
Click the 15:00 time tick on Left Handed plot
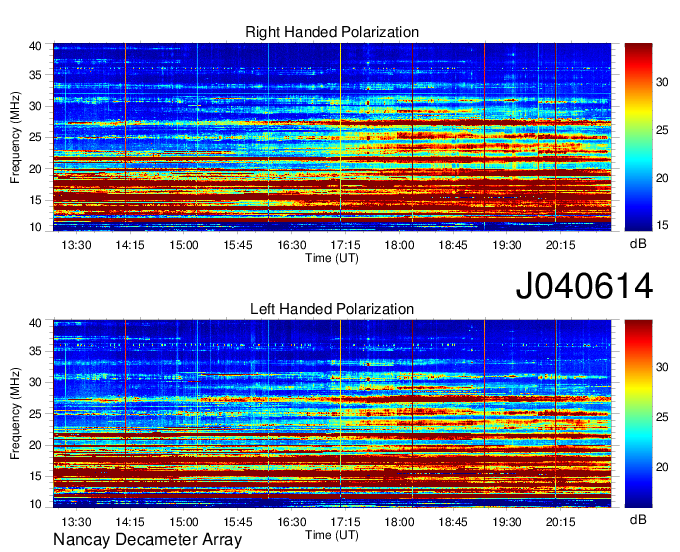point(183,521)
